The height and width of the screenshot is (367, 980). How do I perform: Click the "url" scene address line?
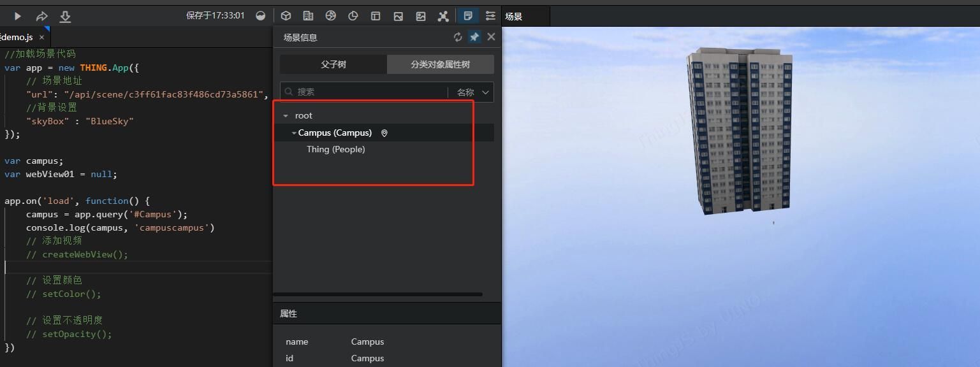pos(146,94)
